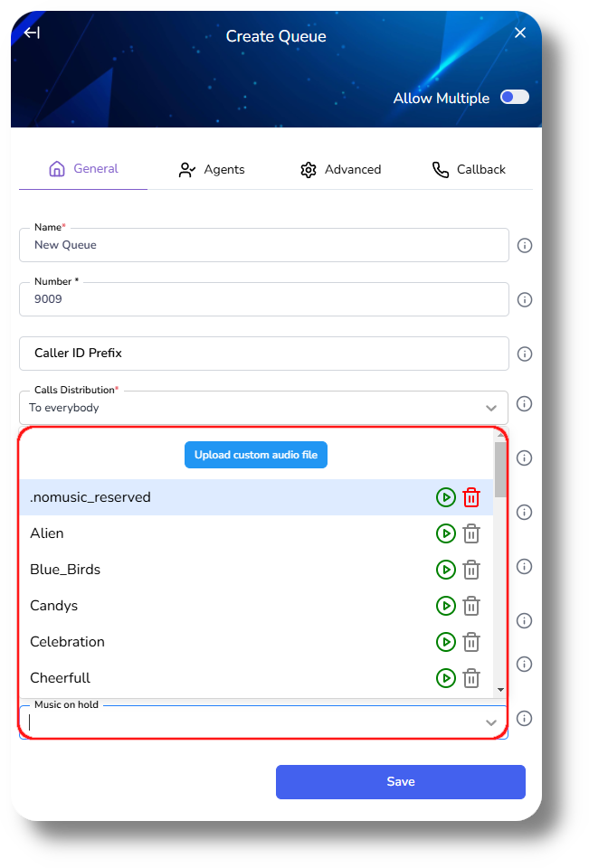Click Upload custom audio file button
The width and height of the screenshot is (589, 868).
[256, 455]
